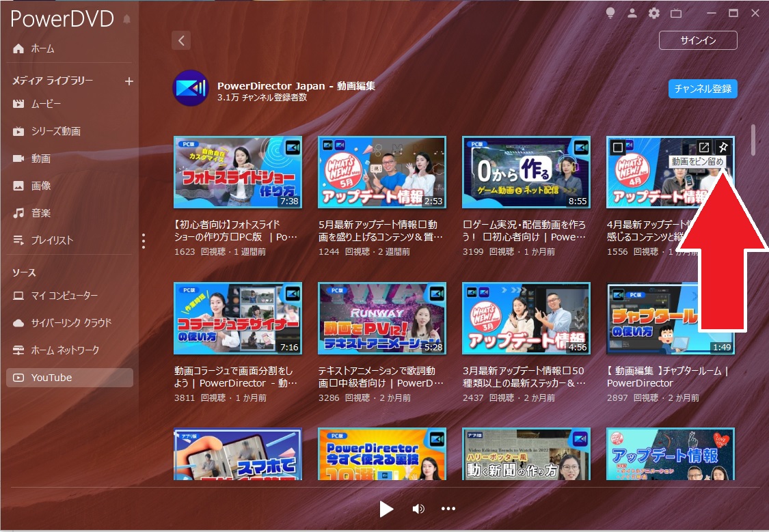Open プレイリスト in the sidebar

click(x=42, y=240)
